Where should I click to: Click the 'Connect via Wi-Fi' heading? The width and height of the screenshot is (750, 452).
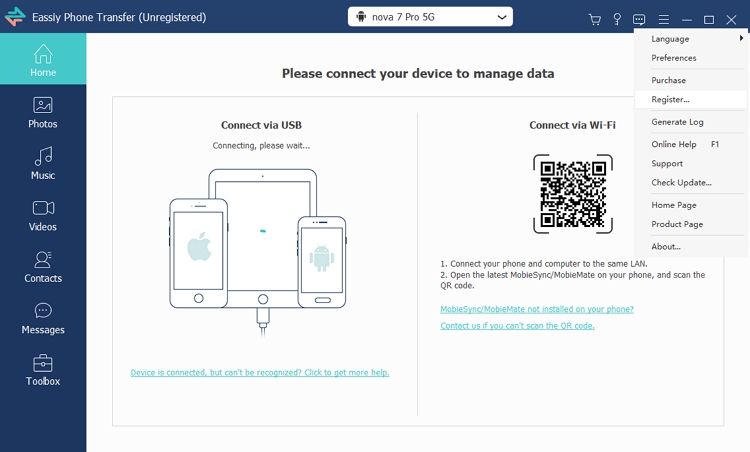pos(573,125)
